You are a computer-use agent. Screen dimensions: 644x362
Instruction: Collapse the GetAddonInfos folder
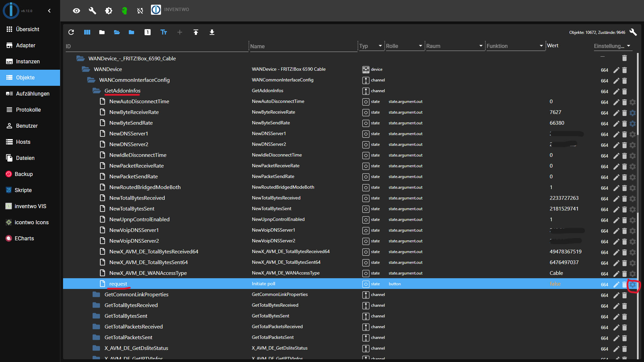click(97, 90)
